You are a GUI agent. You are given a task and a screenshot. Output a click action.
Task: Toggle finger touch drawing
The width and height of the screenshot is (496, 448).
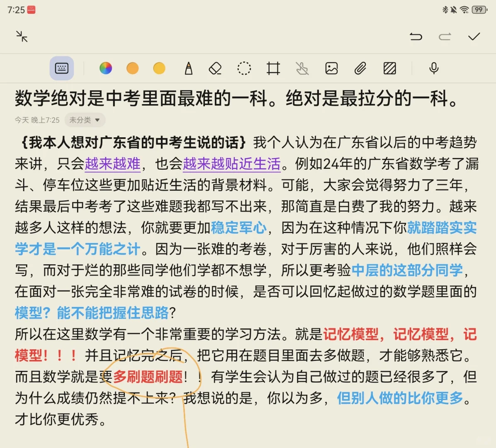click(x=302, y=68)
